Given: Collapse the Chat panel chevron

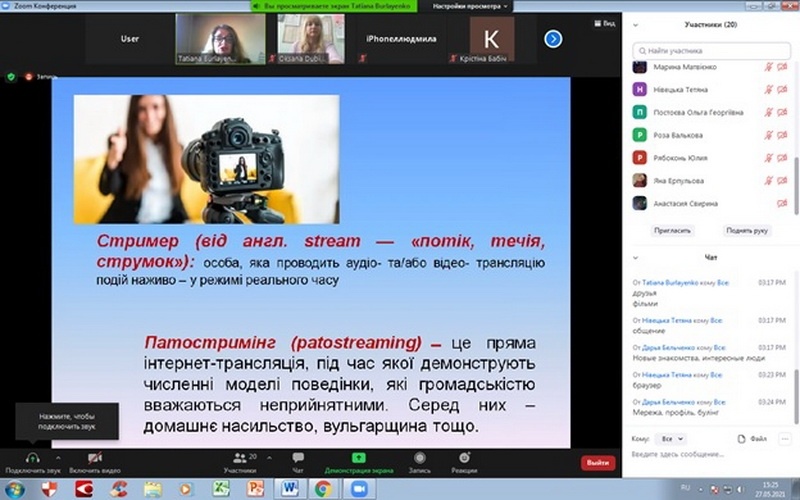Looking at the screenshot, I should (x=636, y=257).
